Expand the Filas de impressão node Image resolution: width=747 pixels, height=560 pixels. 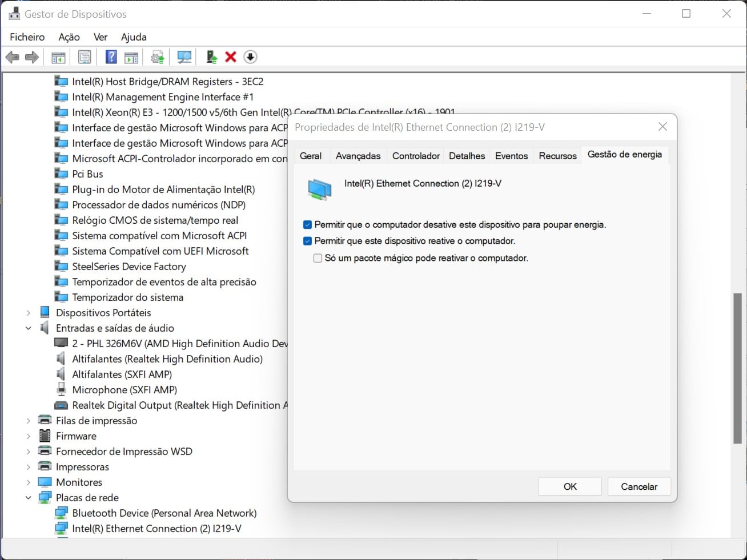point(28,421)
